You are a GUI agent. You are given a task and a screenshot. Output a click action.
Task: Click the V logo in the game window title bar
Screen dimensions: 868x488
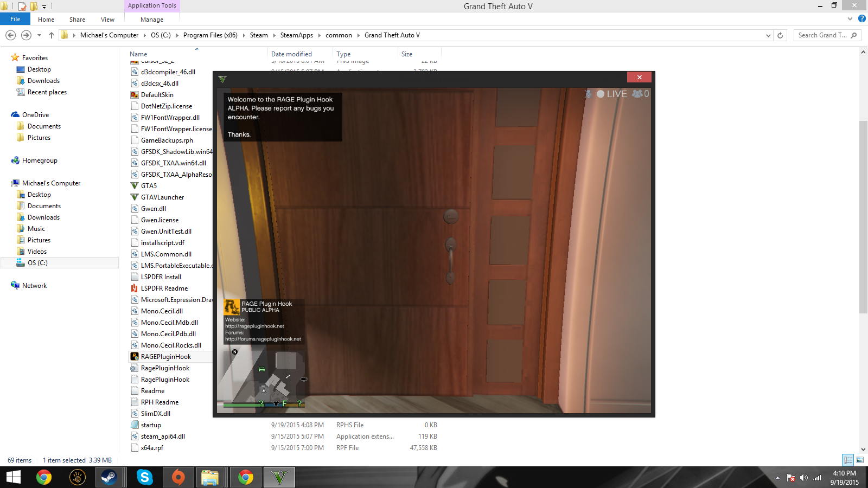point(222,79)
